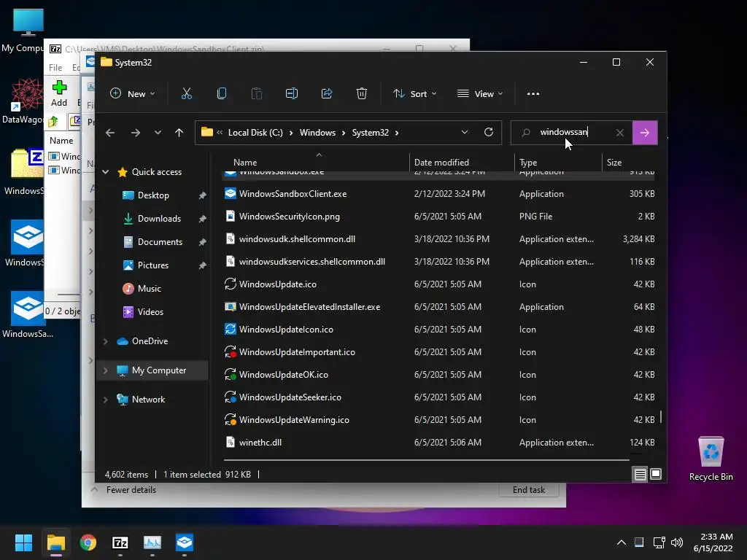Select Desktop in Quick access

point(153,195)
